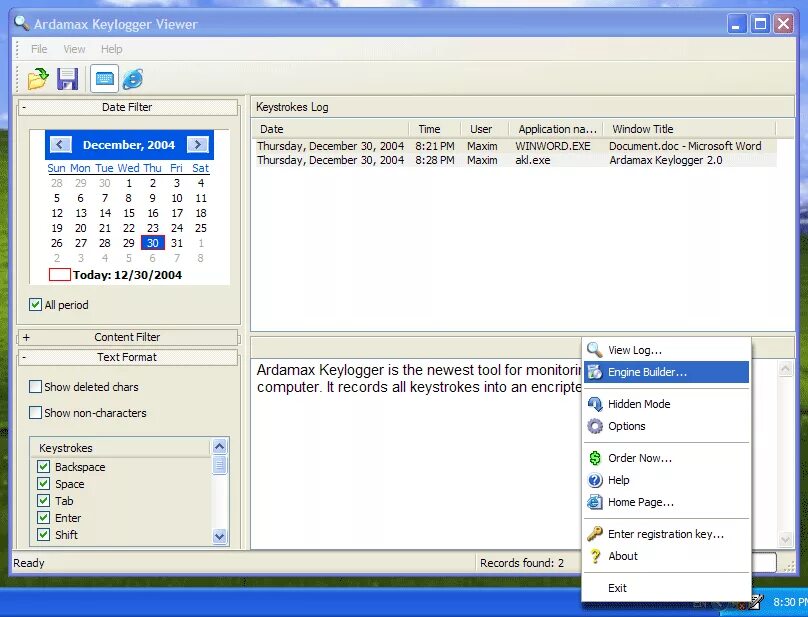Toggle the All period checkbox

tap(35, 305)
